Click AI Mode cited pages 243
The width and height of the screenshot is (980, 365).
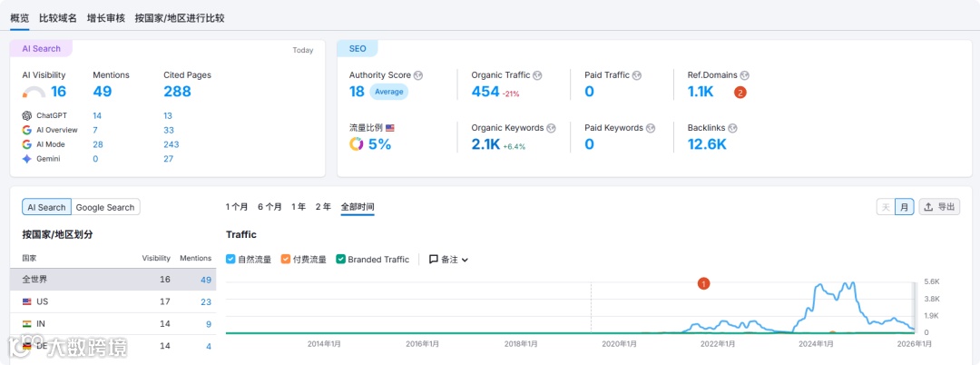point(171,144)
